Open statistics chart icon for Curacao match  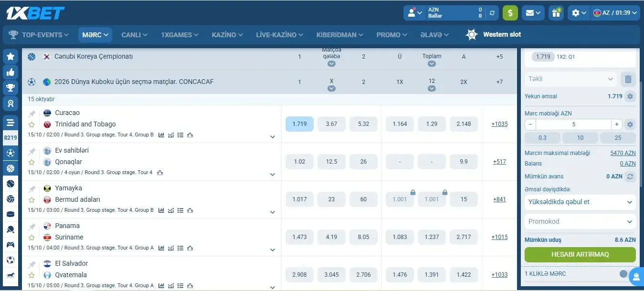click(161, 135)
